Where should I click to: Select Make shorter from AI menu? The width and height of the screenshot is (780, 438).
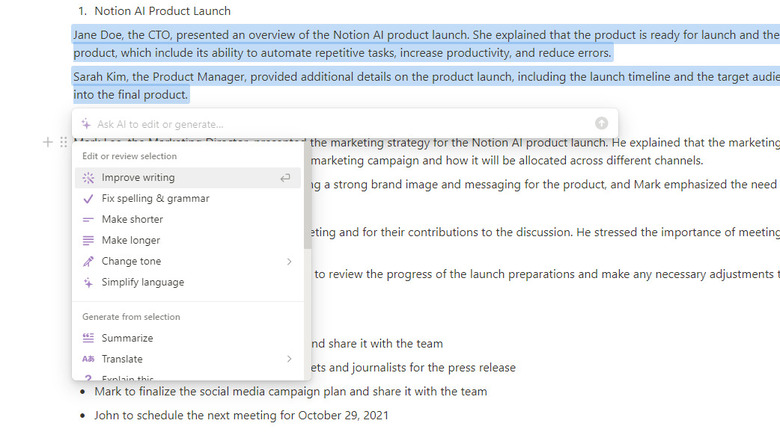point(188,219)
